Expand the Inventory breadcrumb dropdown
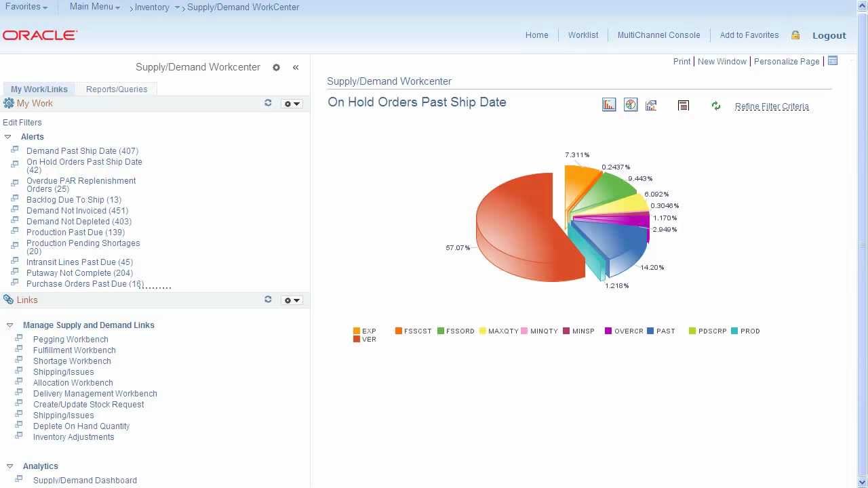The width and height of the screenshot is (868, 488). 177,7
